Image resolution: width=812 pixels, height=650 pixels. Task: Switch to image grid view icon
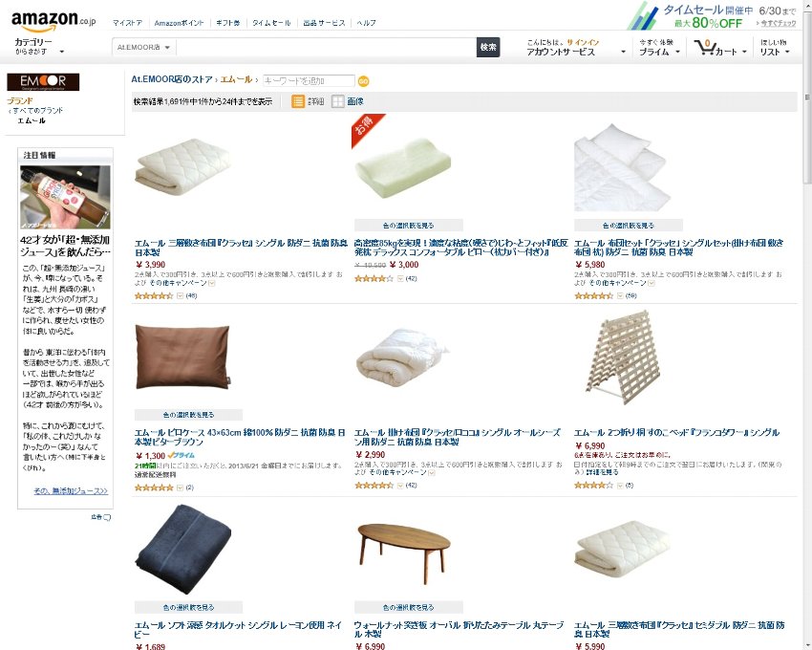[337, 101]
